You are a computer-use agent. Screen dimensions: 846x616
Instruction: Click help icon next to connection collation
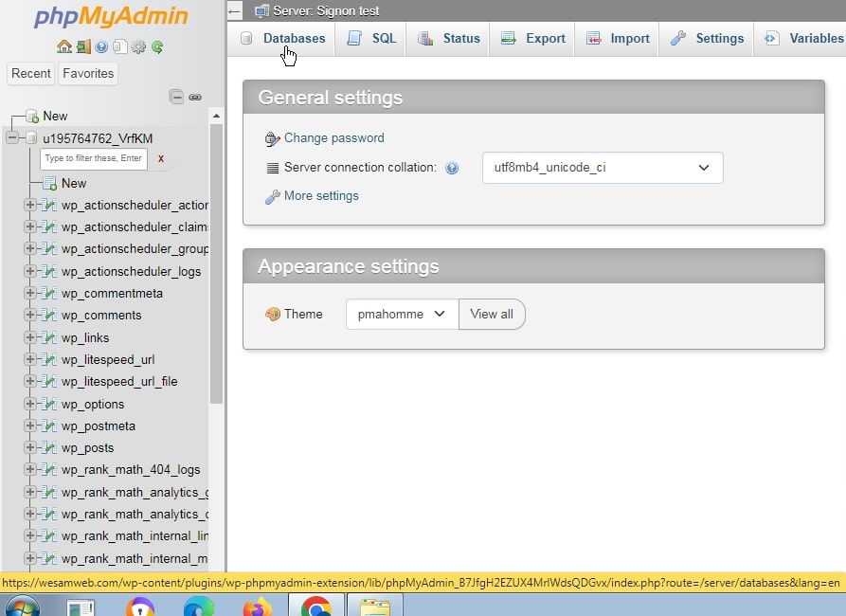(x=452, y=168)
